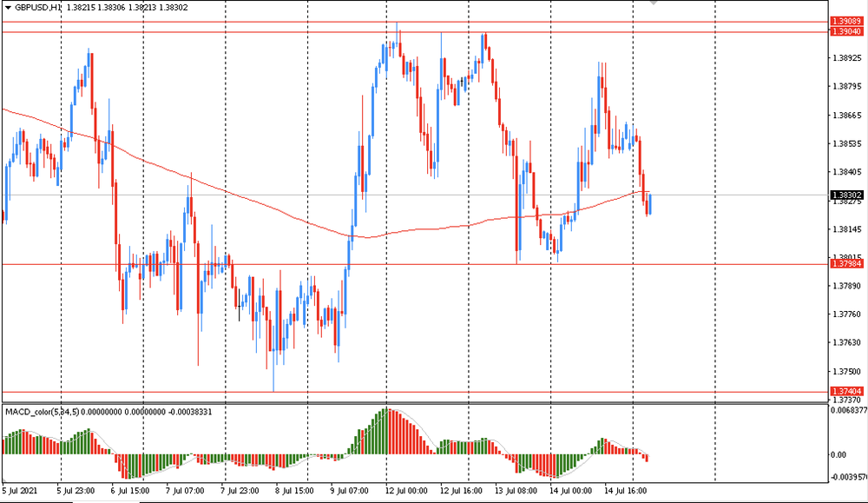The height and width of the screenshot is (503, 868).
Task: Click the 1.38925 price axis label
Action: [x=847, y=57]
